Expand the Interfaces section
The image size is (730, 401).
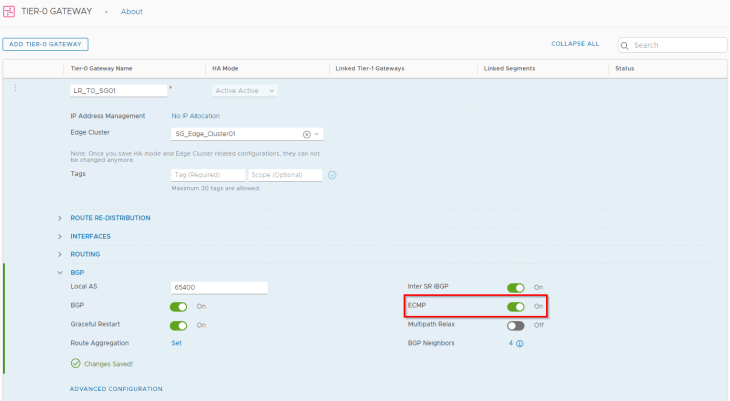click(x=60, y=236)
